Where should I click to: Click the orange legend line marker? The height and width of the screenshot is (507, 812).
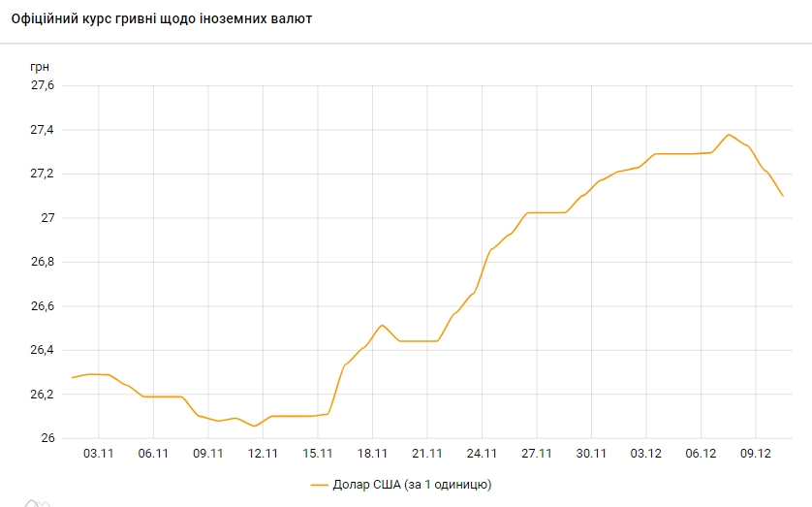(x=320, y=484)
